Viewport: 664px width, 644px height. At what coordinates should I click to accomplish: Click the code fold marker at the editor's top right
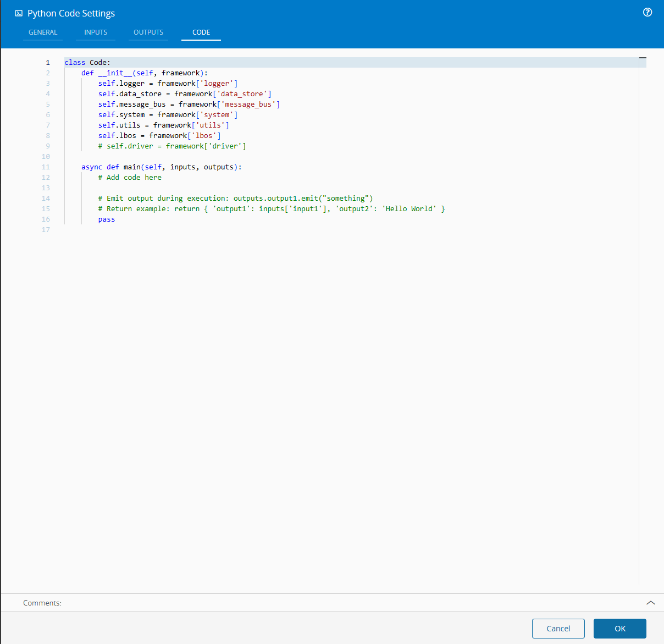point(643,57)
